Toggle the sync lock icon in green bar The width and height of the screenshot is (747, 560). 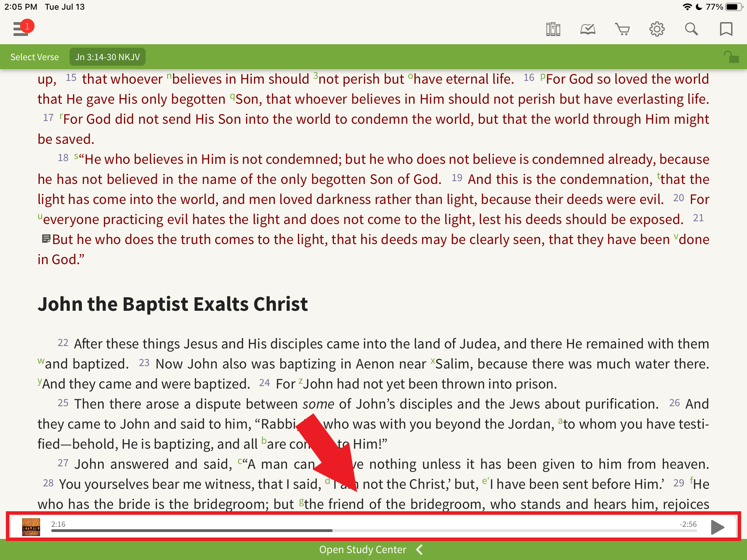tap(731, 57)
